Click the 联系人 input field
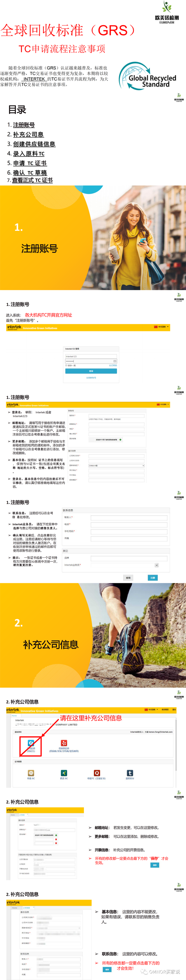The image size is (186, 980). click(129, 517)
